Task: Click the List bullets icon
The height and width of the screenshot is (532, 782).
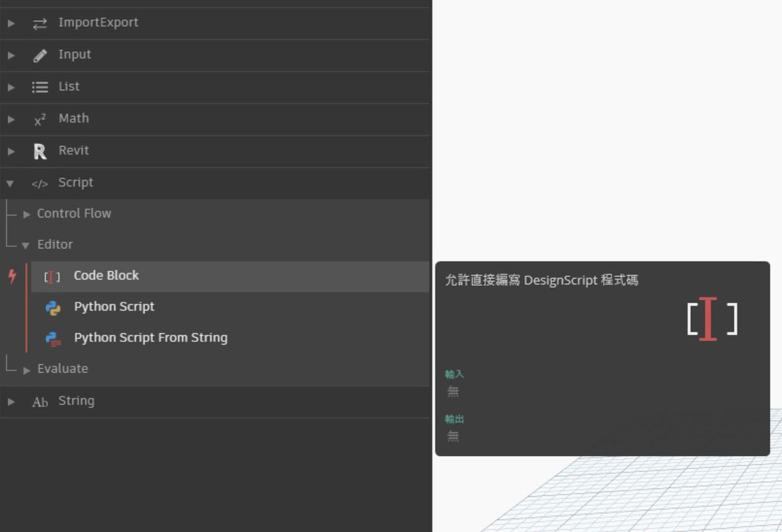Action: 40,87
